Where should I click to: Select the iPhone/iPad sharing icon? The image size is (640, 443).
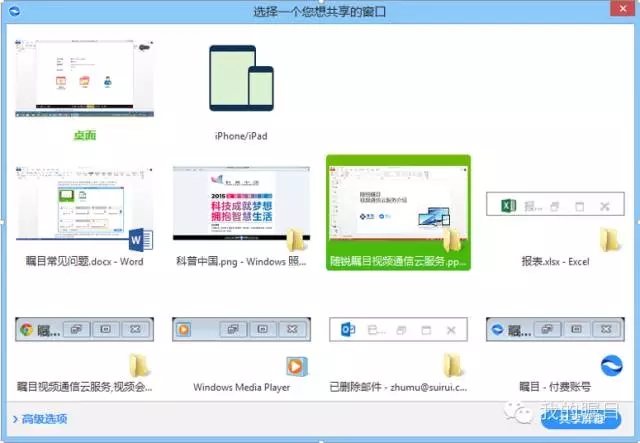point(240,80)
